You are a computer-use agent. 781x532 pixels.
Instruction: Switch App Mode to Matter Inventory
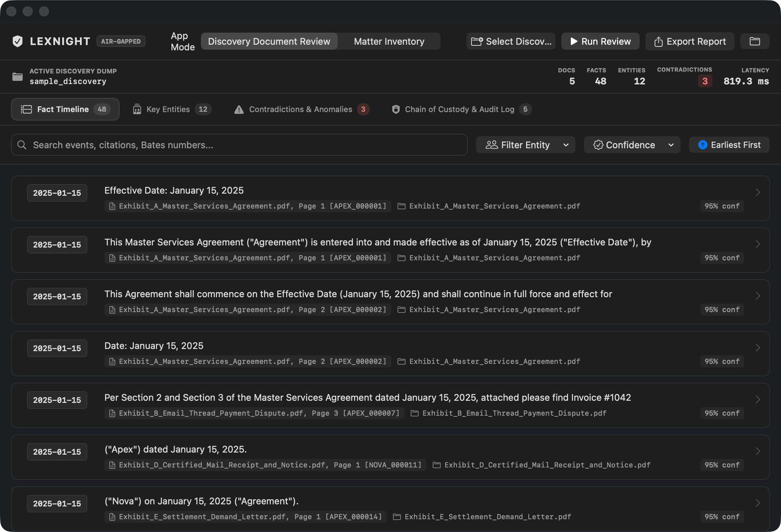(x=389, y=41)
